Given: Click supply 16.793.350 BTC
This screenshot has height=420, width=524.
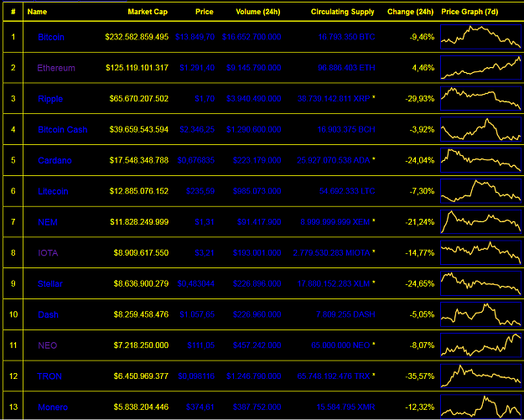Looking at the screenshot, I should (346, 37).
